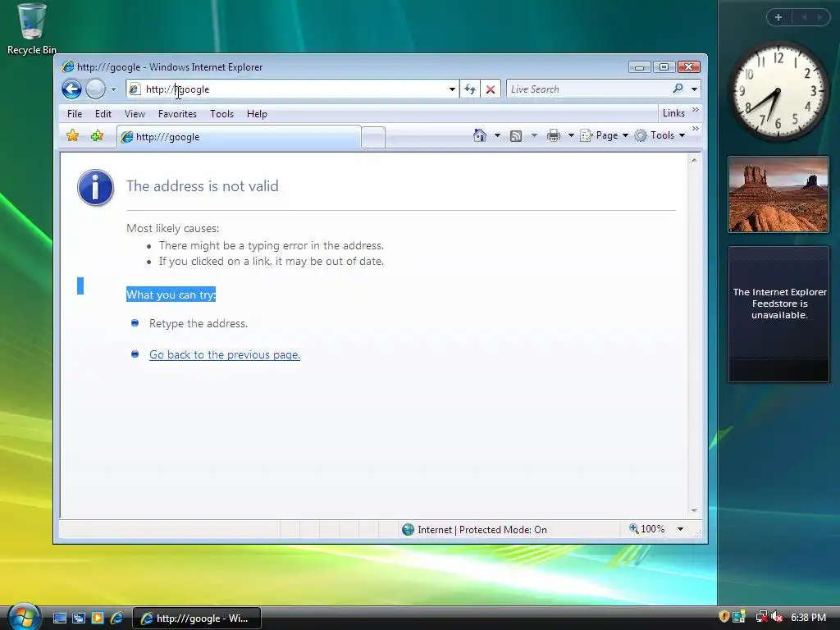Expand the Links toolbar chevron
This screenshot has height=630, width=840.
click(696, 110)
